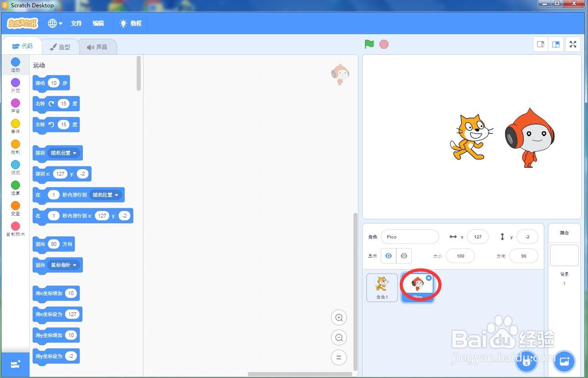
Task: Select the 角色1 cat sprite thumbnail
Action: click(x=382, y=287)
